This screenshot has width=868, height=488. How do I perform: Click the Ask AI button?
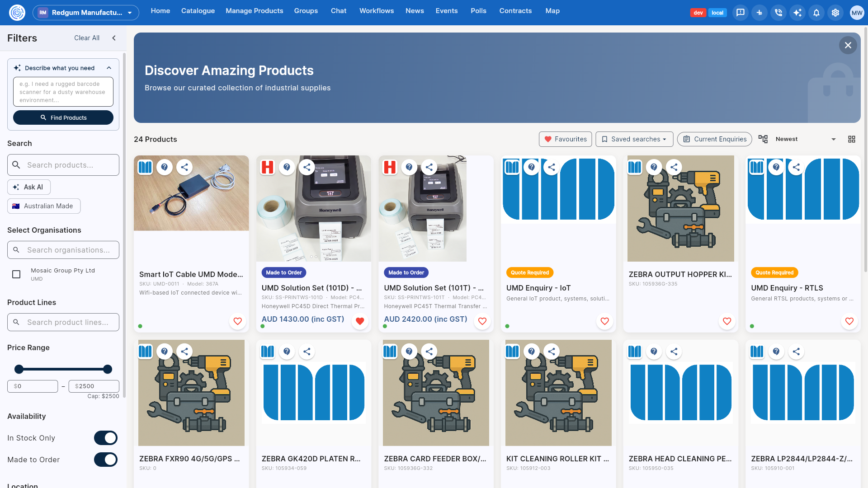(29, 187)
